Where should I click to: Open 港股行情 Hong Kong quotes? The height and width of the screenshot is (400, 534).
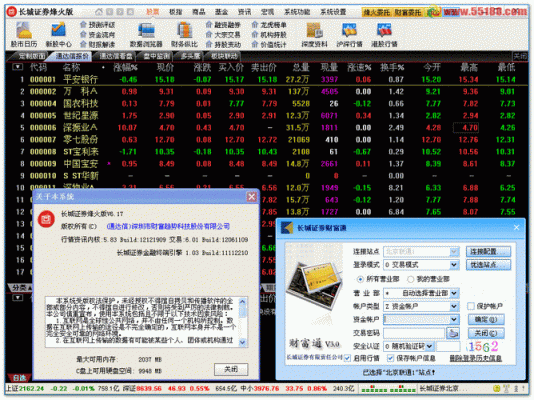[x=384, y=34]
